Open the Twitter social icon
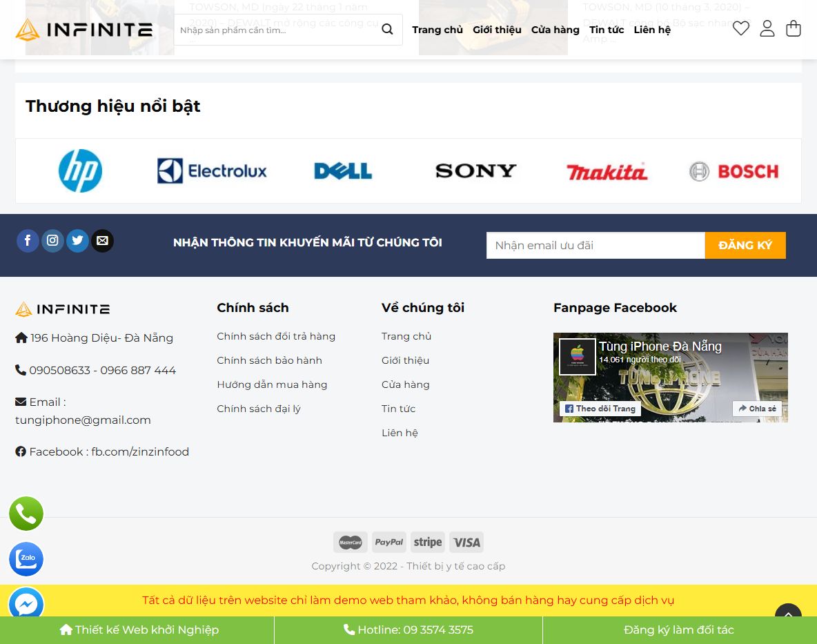 pos(78,241)
